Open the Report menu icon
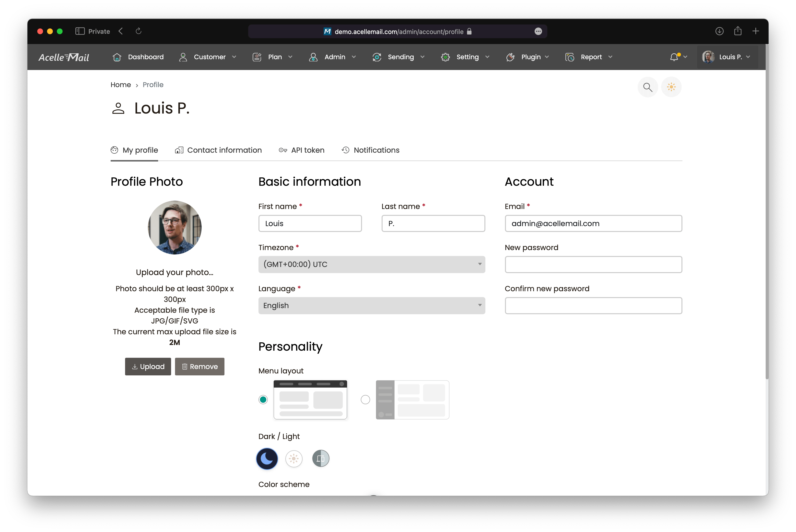Screen dimensions: 796x532 569,57
